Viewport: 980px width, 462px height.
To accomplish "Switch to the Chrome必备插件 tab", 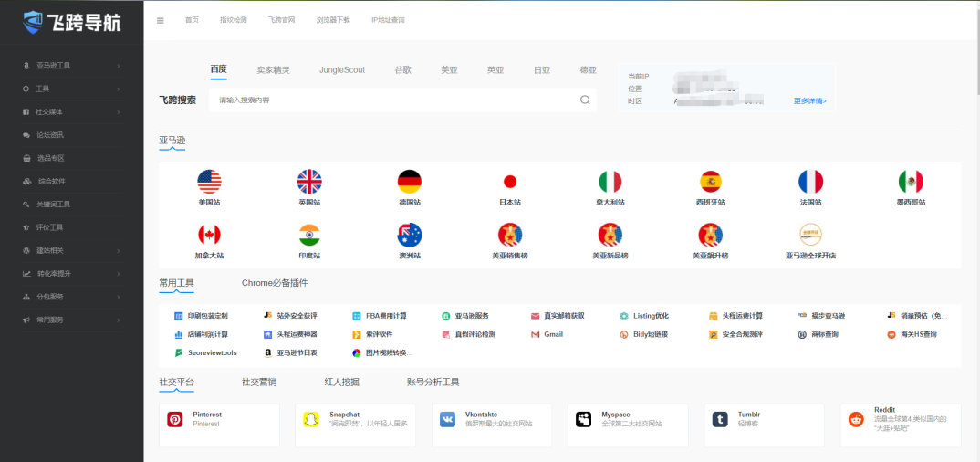I will pos(275,283).
